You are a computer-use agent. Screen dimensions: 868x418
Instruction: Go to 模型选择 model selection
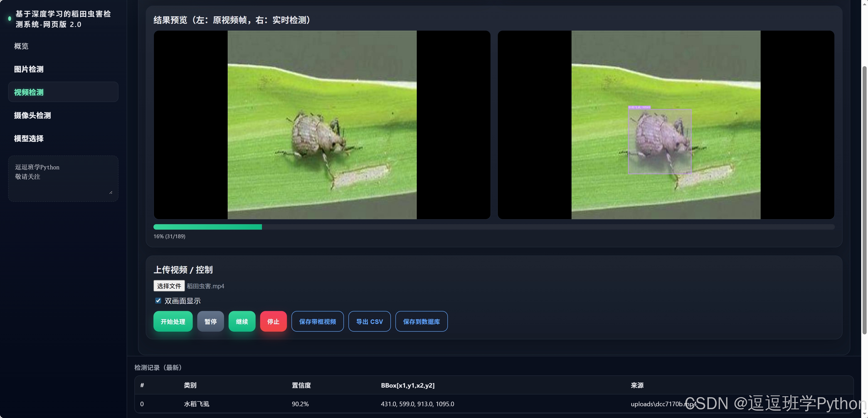click(x=29, y=138)
